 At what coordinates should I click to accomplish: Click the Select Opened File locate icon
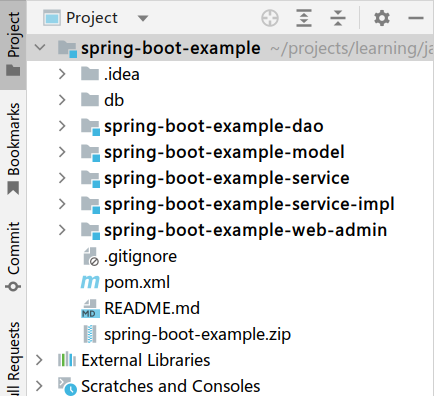click(x=270, y=18)
